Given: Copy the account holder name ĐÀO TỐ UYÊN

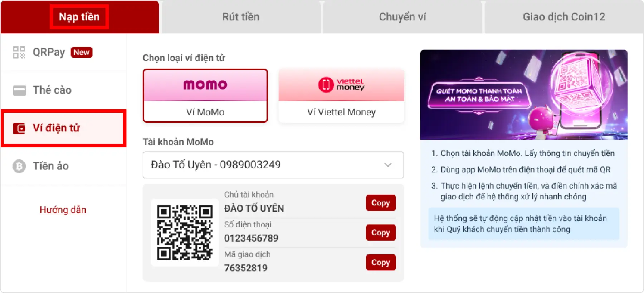Looking at the screenshot, I should 381,203.
